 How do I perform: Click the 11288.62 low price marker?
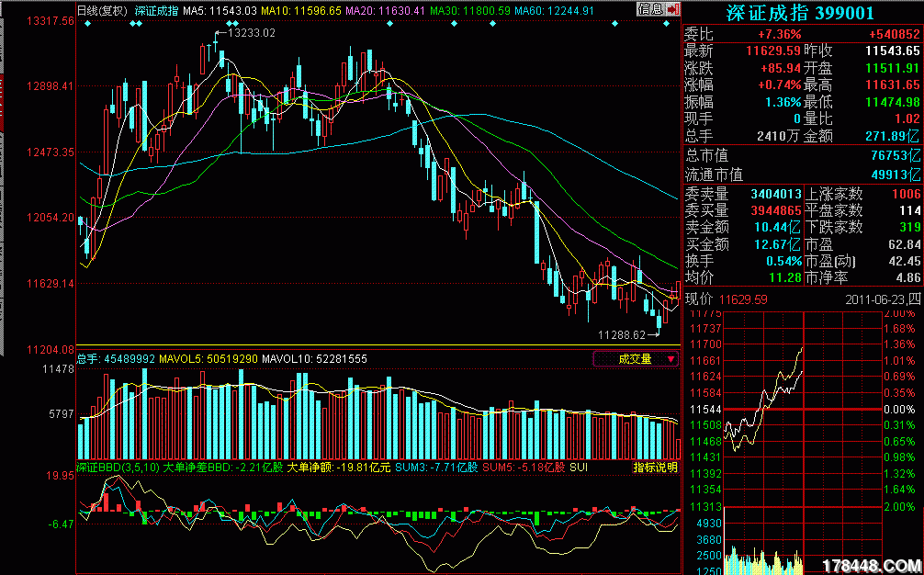(622, 335)
